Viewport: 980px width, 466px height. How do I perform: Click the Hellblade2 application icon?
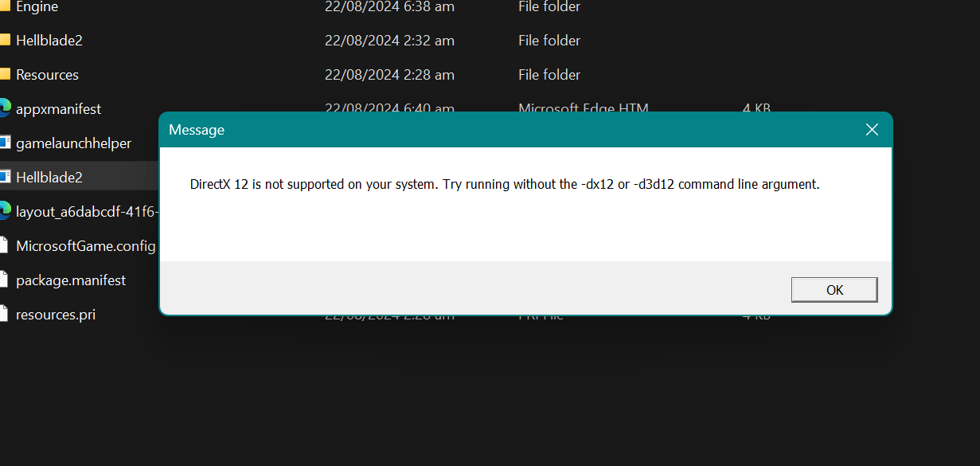tap(5, 177)
